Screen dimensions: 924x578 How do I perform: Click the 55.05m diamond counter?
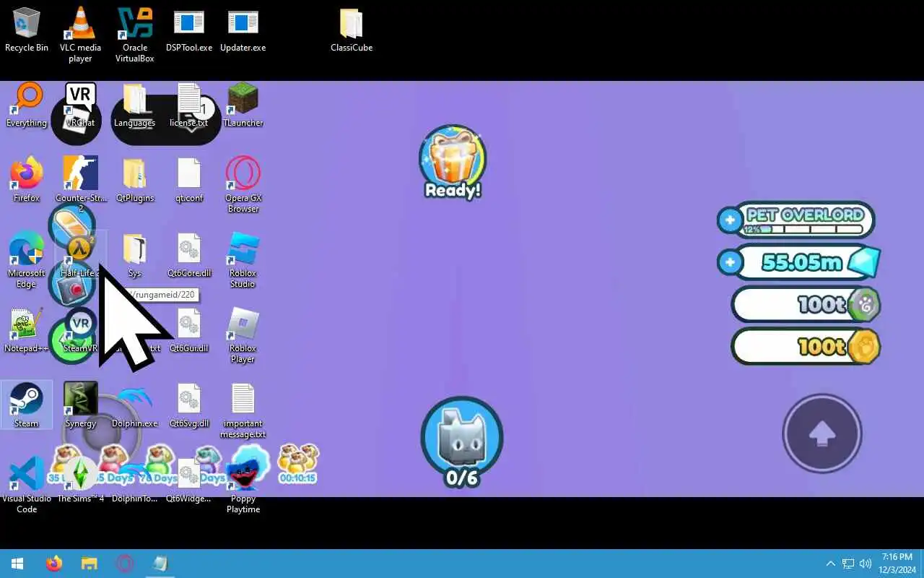click(x=808, y=262)
